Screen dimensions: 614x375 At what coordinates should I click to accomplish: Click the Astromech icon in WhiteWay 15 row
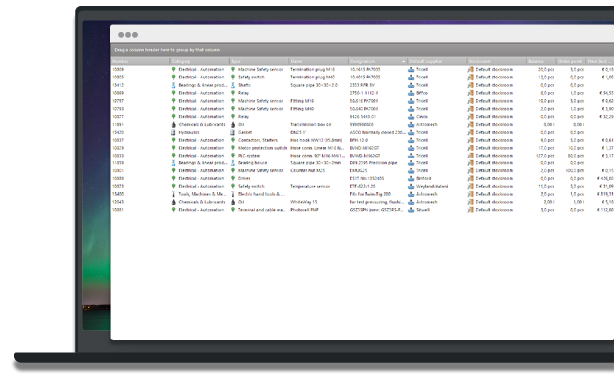[411, 202]
